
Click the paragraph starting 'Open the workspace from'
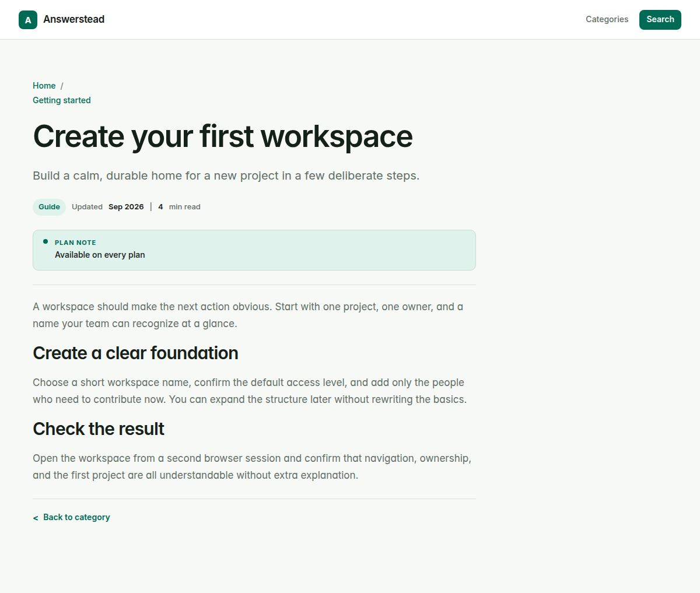click(252, 466)
